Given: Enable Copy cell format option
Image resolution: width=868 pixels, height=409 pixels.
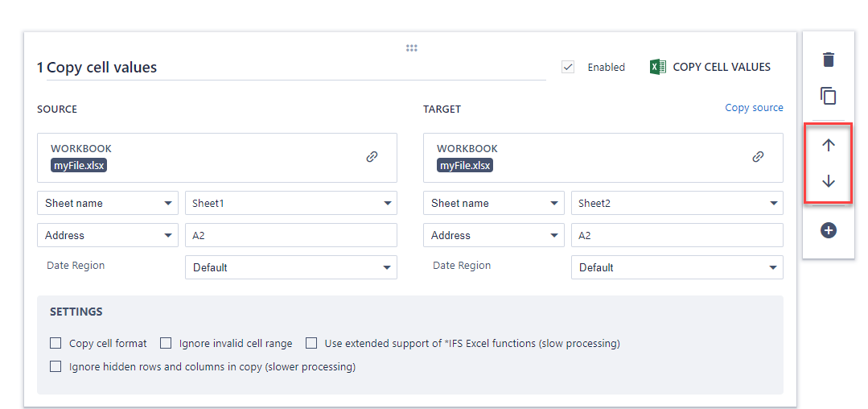Looking at the screenshot, I should pos(56,343).
